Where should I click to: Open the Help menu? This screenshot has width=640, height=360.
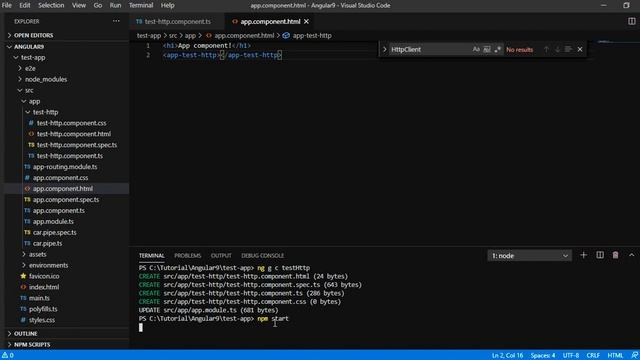coord(167,5)
